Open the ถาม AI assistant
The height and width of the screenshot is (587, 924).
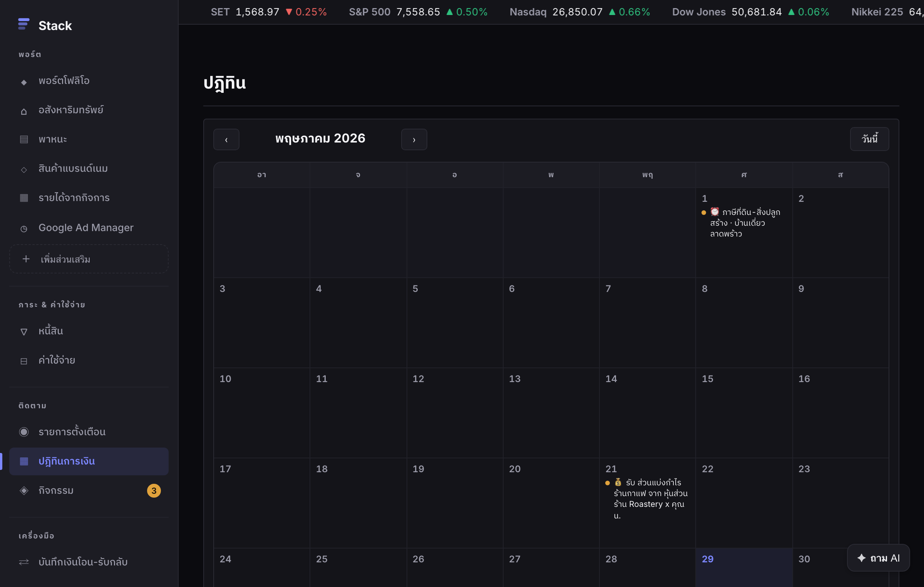point(878,558)
